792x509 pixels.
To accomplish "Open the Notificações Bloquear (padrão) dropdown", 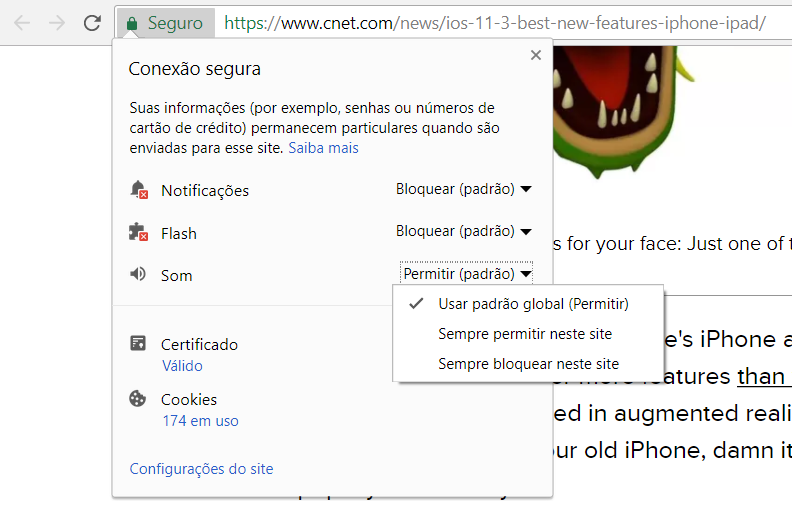I will (464, 189).
